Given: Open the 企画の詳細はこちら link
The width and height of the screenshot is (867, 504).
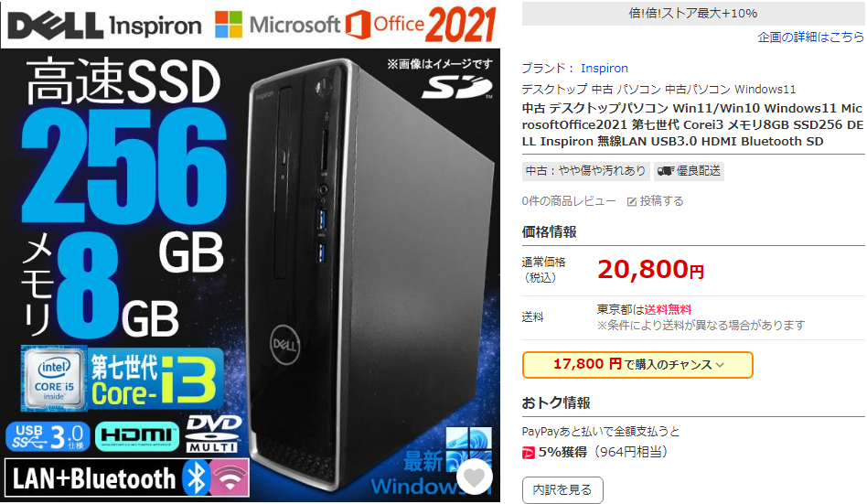Looking at the screenshot, I should 810,38.
